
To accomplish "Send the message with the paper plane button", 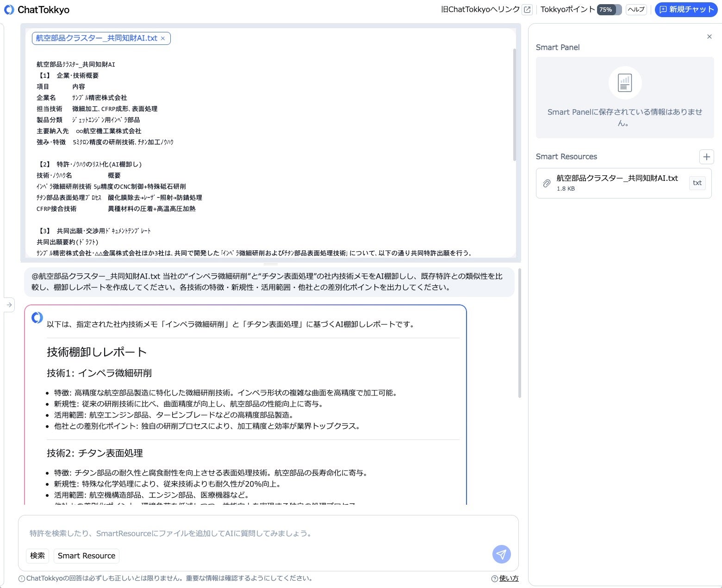I will click(x=502, y=554).
